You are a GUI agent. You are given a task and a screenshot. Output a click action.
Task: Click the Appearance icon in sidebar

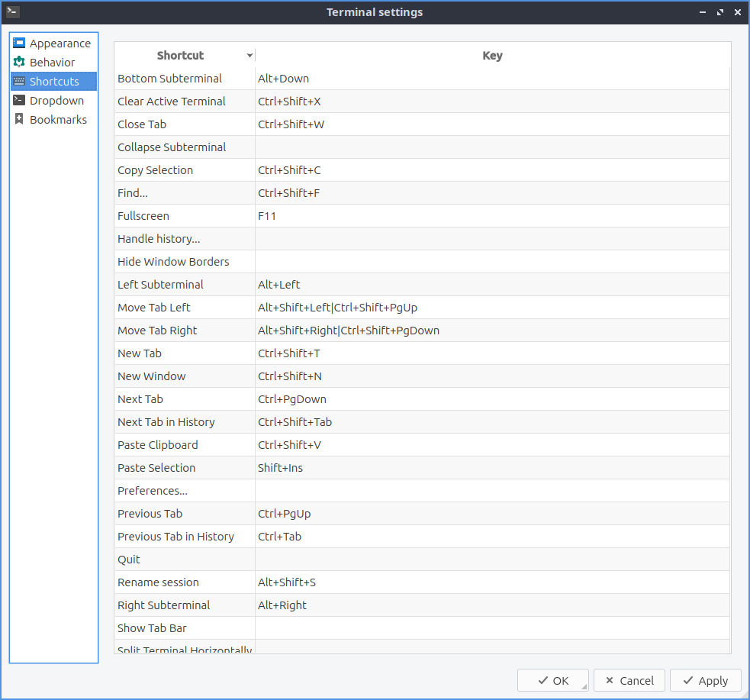pos(19,44)
